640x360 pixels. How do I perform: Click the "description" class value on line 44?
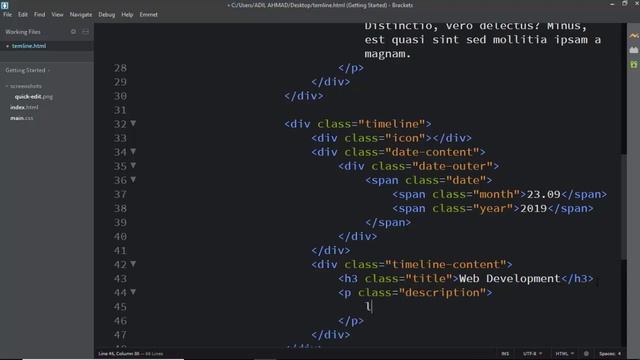442,292
